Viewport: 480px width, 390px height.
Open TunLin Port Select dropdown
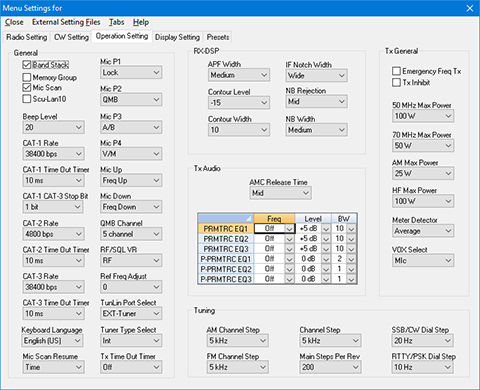(131, 314)
